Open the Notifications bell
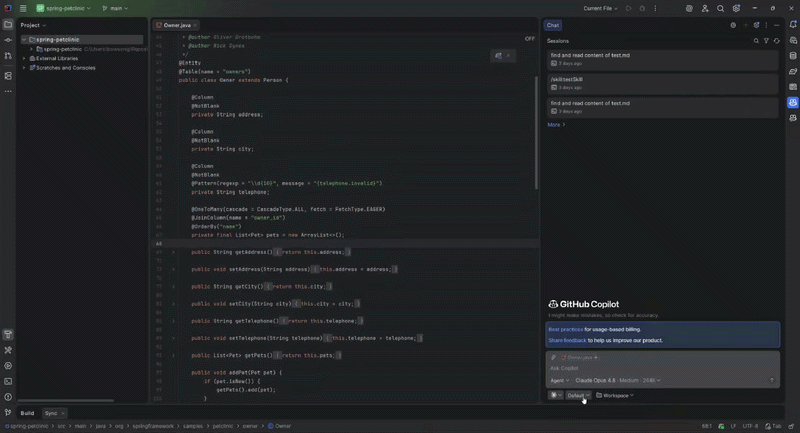800x433 pixels. coord(793,24)
